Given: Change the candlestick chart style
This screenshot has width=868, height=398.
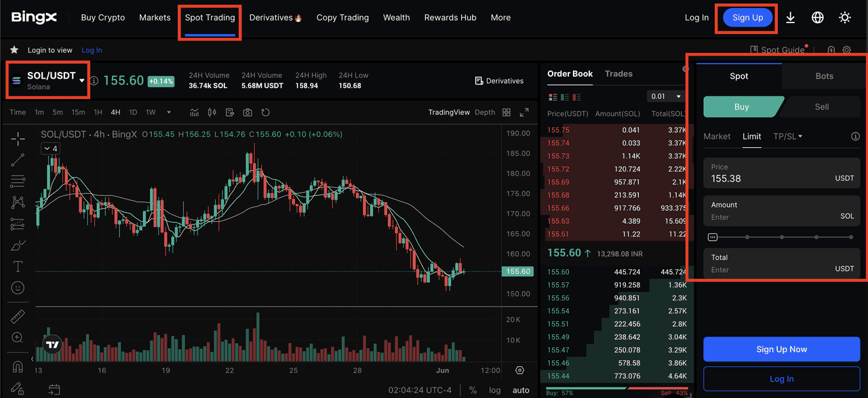Looking at the screenshot, I should pyautogui.click(x=212, y=113).
